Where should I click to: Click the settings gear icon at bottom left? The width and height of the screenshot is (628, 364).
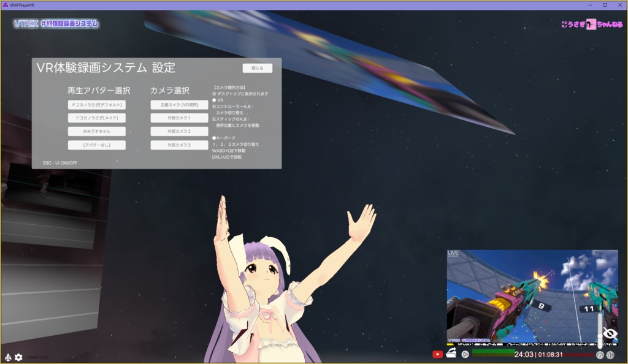point(18,357)
